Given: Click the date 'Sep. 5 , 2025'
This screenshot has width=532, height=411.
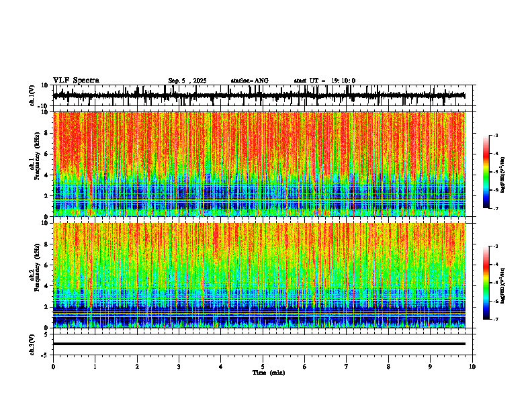Looking at the screenshot, I should pos(187,81).
